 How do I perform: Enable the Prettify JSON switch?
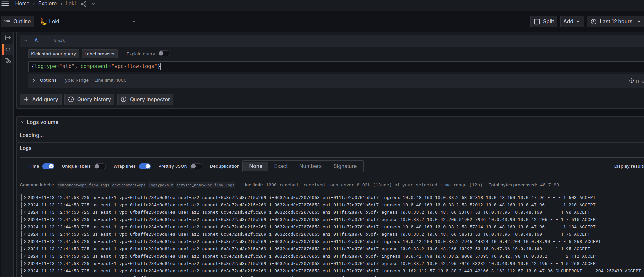click(x=196, y=166)
